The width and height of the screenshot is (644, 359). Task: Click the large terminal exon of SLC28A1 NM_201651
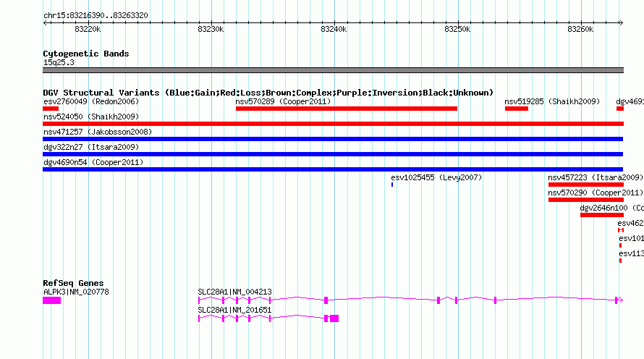coord(334,318)
